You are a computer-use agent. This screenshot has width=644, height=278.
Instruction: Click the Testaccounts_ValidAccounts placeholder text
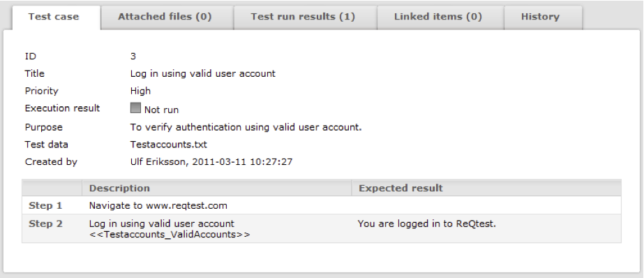tap(170, 235)
